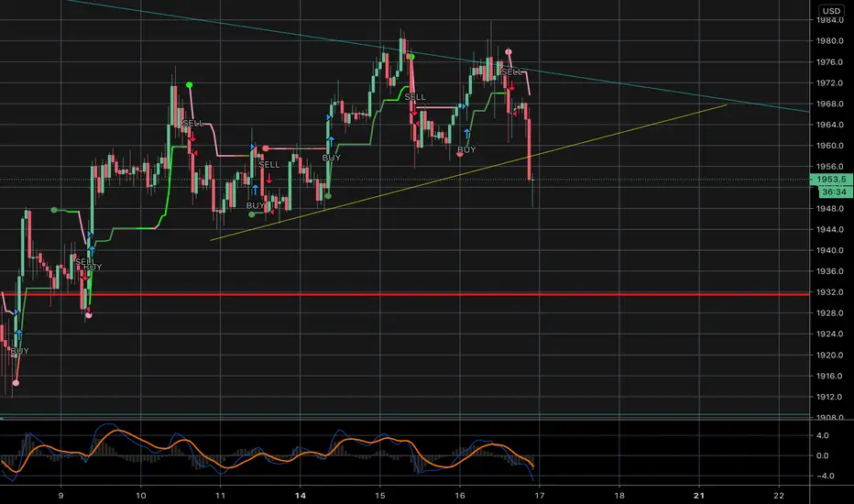
Task: Select the red horizontal line at 1932
Action: [x=405, y=294]
